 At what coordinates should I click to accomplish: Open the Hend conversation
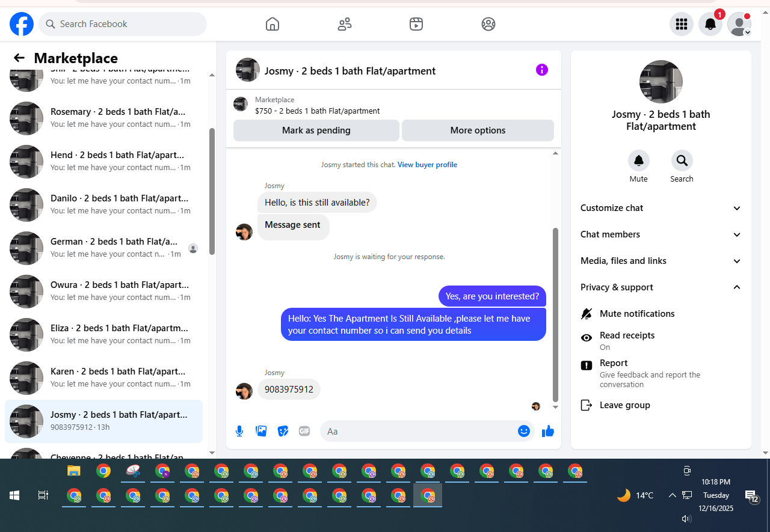point(103,161)
